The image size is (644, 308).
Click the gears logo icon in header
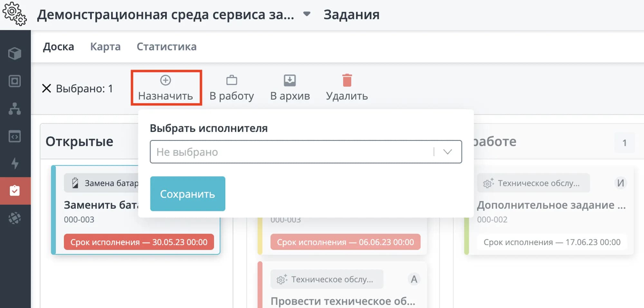(x=14, y=14)
